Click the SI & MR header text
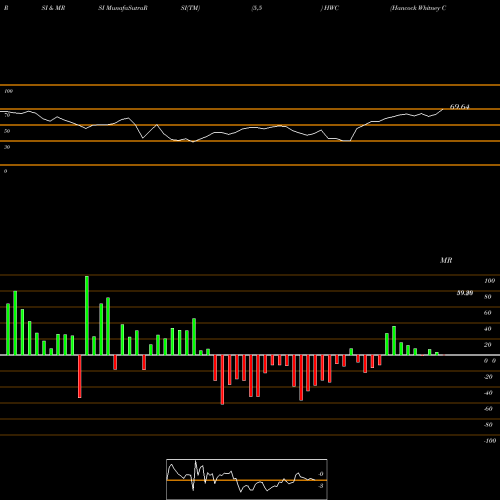This screenshot has width=500, height=500. point(53,8)
